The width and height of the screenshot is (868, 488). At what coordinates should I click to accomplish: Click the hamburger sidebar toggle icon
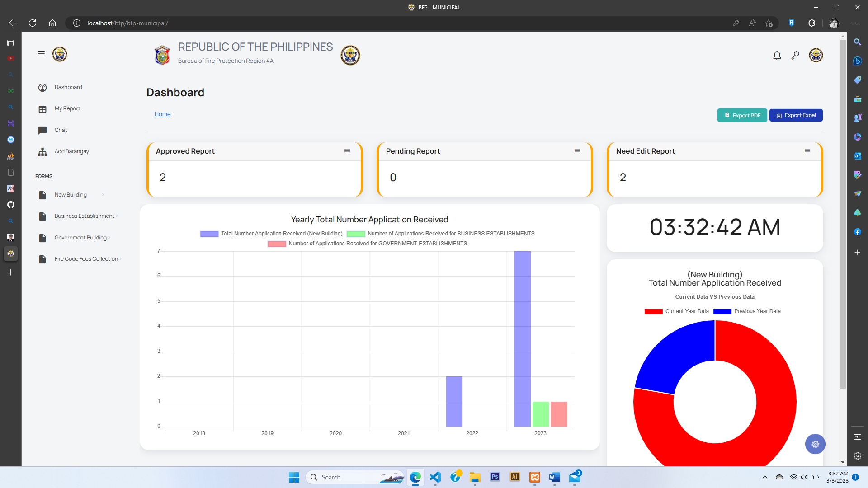(x=41, y=54)
